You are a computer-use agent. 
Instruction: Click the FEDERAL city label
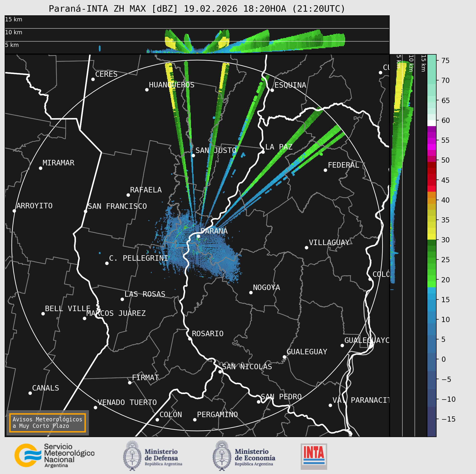344,165
